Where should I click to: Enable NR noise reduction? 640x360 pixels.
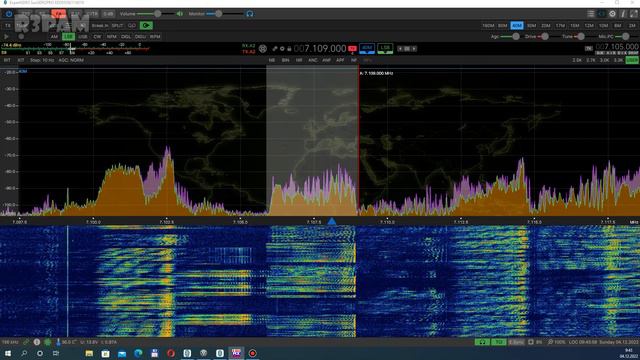[x=299, y=60]
